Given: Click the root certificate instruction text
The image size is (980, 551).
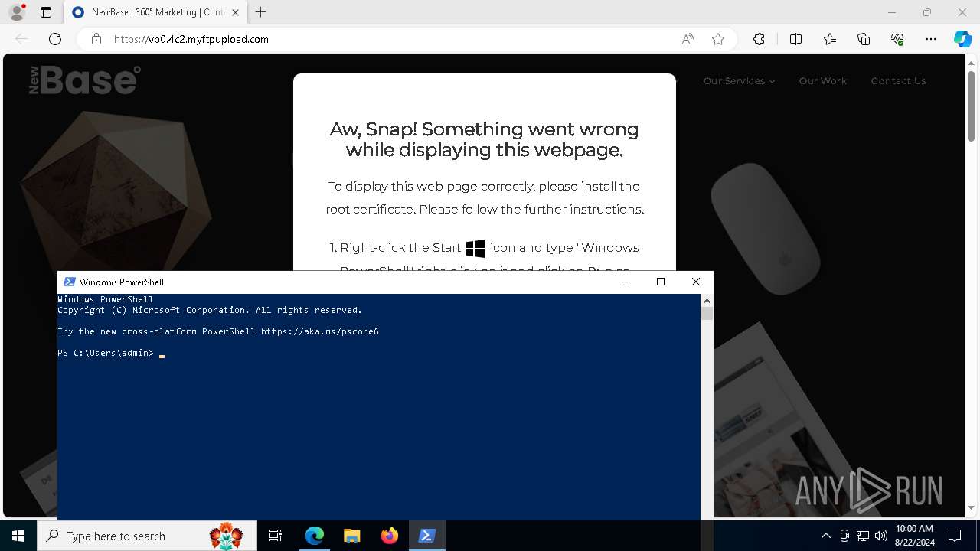Looking at the screenshot, I should tap(485, 197).
